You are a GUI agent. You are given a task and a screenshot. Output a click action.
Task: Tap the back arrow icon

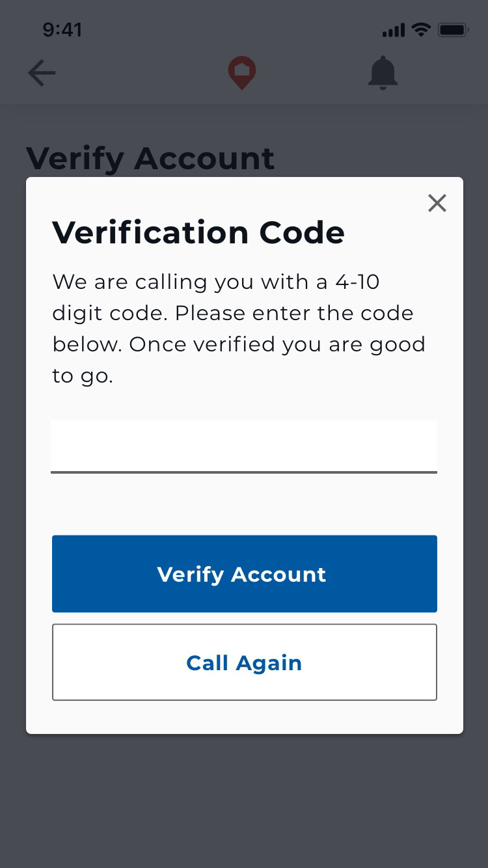42,73
